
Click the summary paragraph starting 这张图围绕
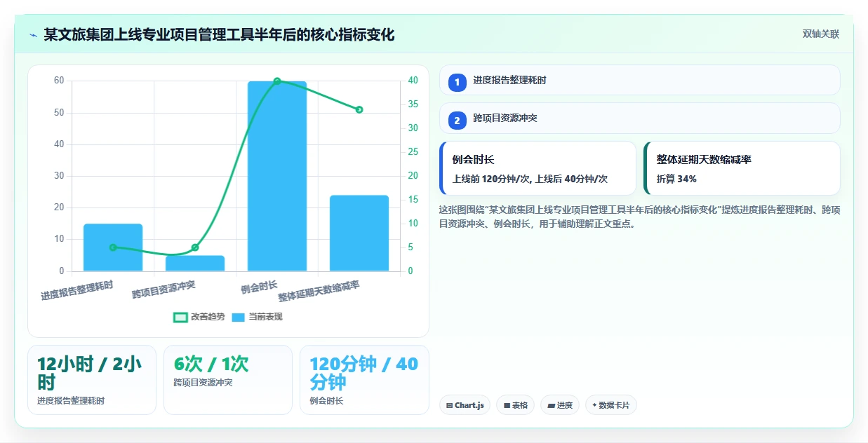(639, 217)
